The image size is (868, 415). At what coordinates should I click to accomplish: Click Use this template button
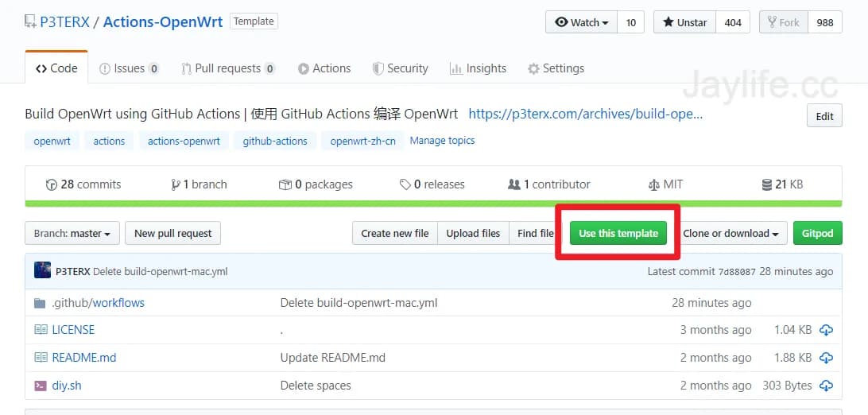click(x=618, y=233)
